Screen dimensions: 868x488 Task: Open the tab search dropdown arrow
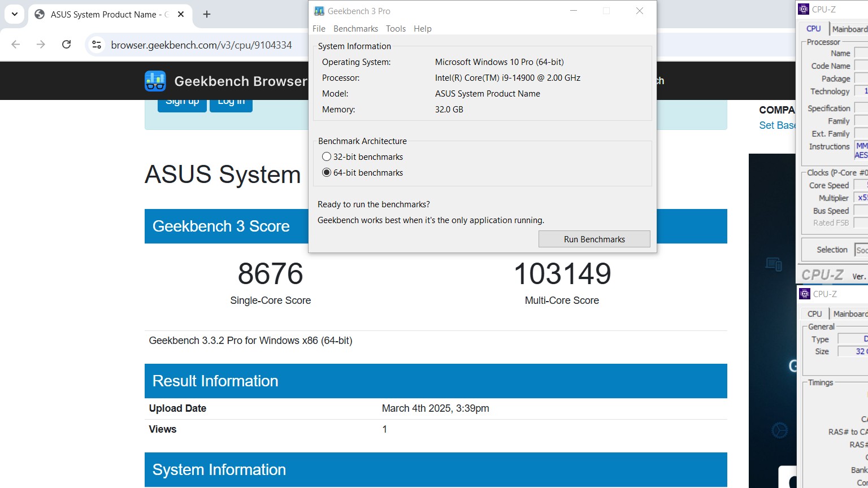pos(14,14)
